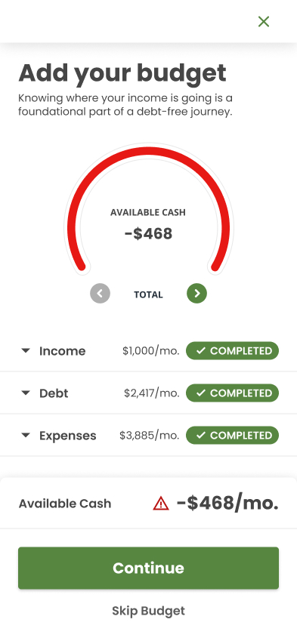Continue to the next step

[x=148, y=568]
